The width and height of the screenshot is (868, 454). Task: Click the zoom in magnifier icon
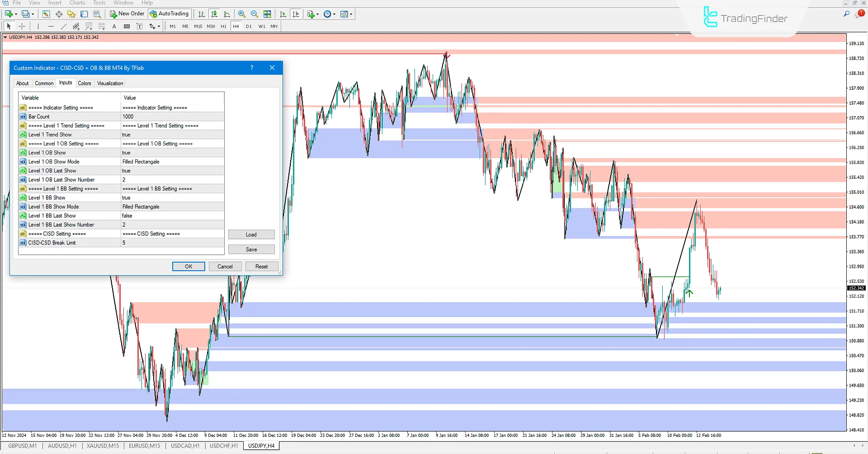point(242,14)
